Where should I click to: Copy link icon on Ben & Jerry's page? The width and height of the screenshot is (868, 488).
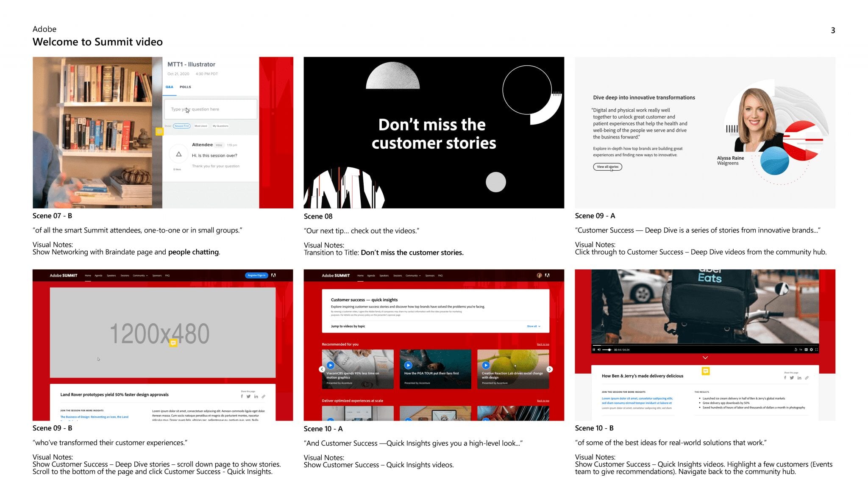click(807, 377)
